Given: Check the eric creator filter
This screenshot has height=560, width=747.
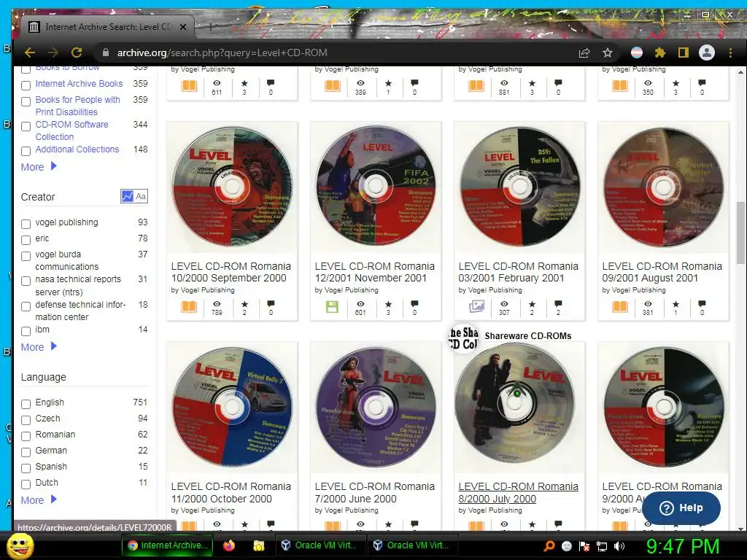Looking at the screenshot, I should click(26, 240).
